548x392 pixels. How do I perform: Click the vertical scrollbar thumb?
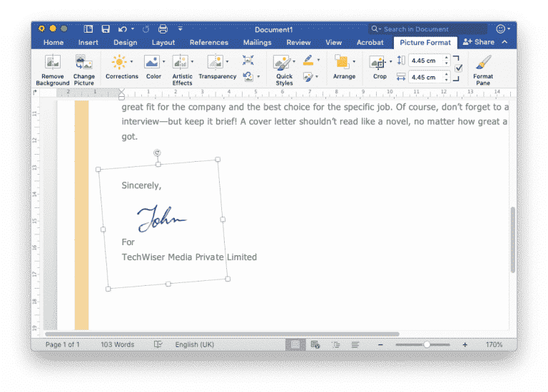(513, 239)
